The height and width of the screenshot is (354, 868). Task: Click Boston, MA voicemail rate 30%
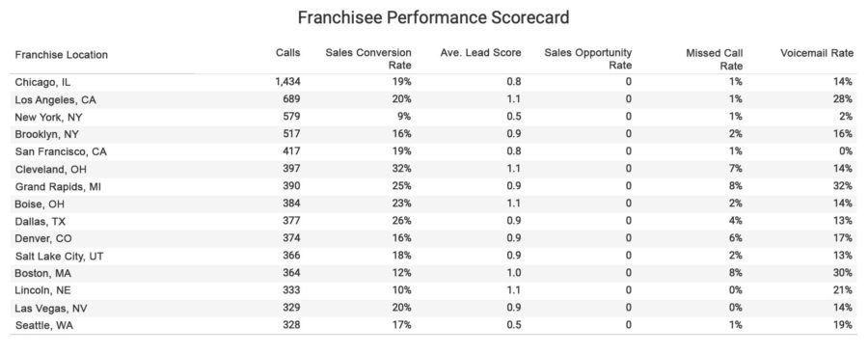tap(842, 273)
